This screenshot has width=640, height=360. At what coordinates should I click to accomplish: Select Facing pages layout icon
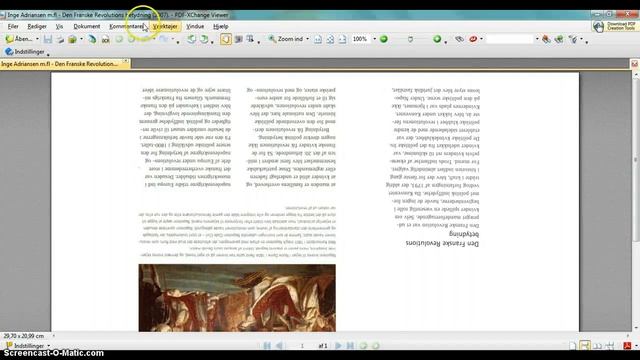pyautogui.click(x=598, y=346)
